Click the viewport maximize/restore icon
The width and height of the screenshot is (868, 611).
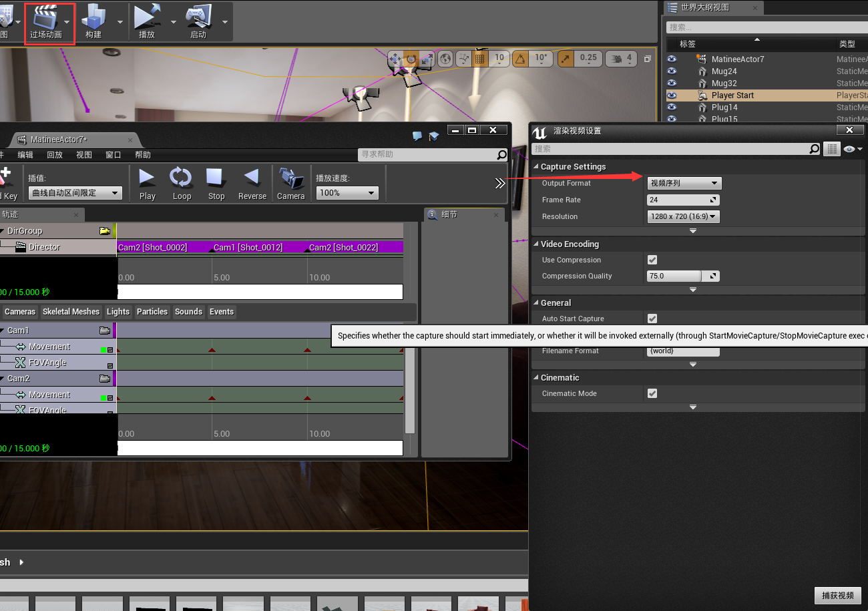click(x=647, y=59)
